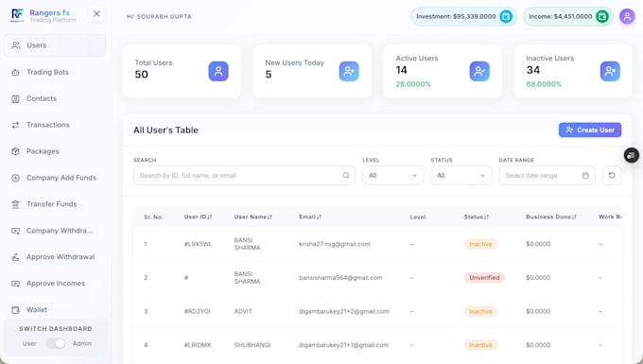Toggle the User/Admin dashboard switch
This screenshot has width=643, height=364.
coord(56,343)
